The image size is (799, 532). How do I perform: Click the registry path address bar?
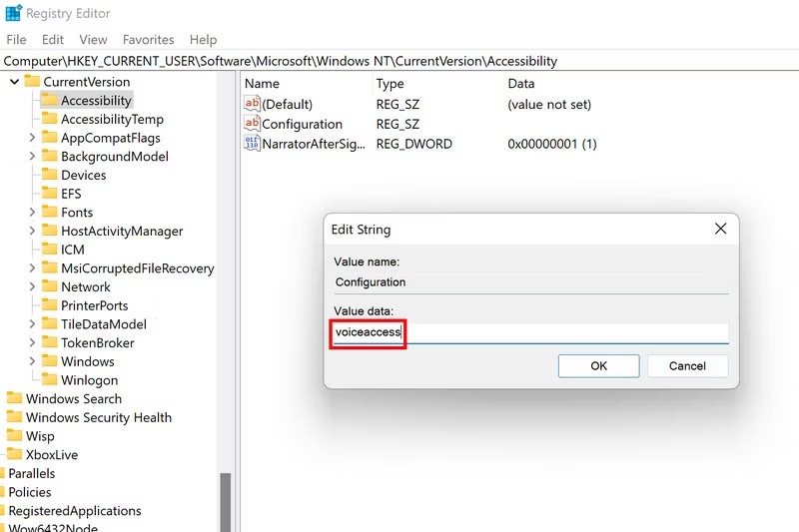point(399,61)
